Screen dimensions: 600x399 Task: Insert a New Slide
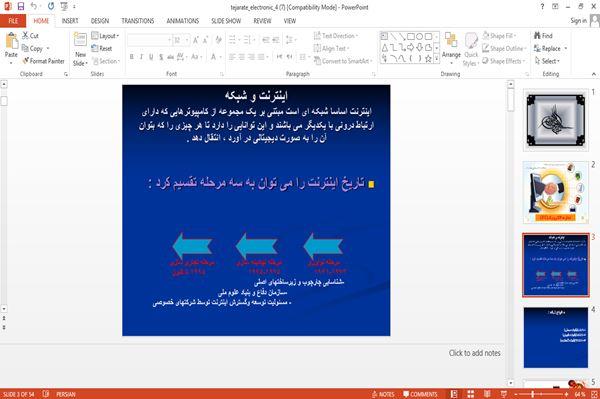click(x=80, y=49)
